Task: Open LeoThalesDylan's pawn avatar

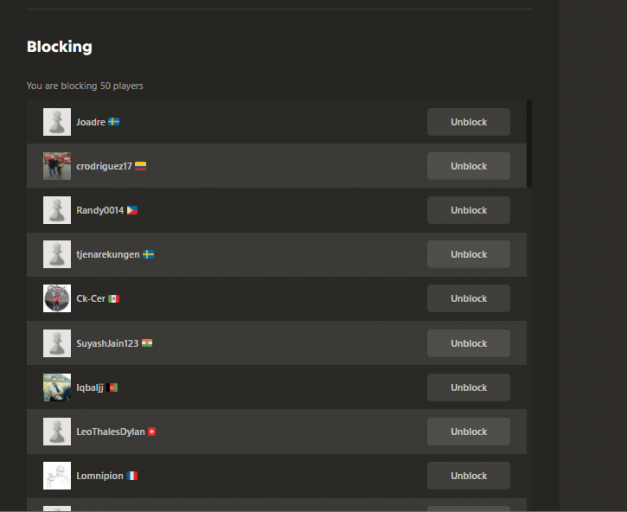Action: pyautogui.click(x=57, y=432)
